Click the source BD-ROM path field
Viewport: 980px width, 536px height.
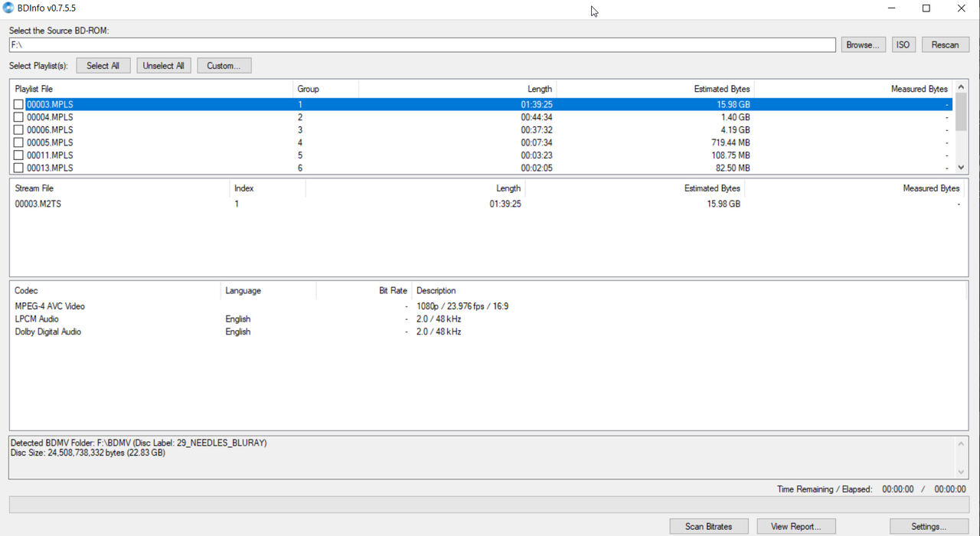423,45
